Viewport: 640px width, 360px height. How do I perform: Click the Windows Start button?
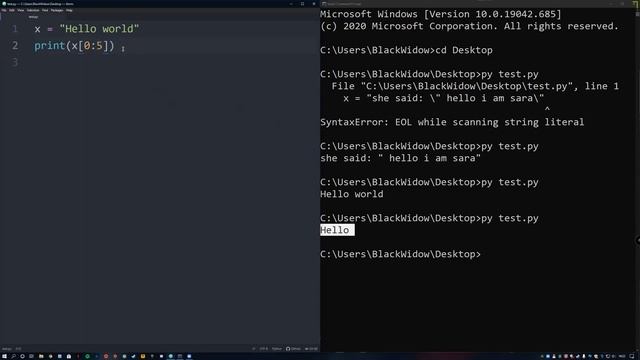pos(4,356)
